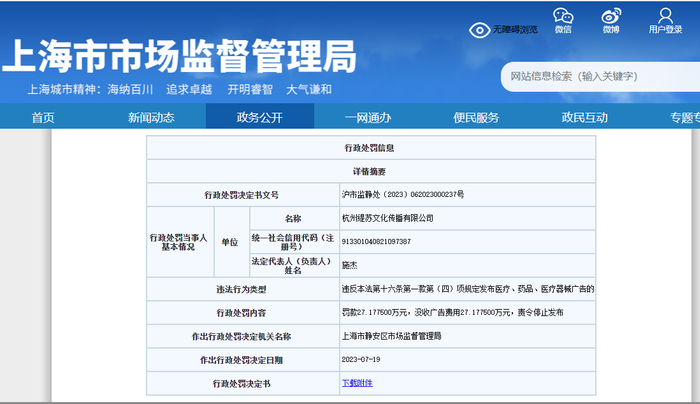Open the 政民互动 navigation tab
Screen dimensions: 700x404
584,118
